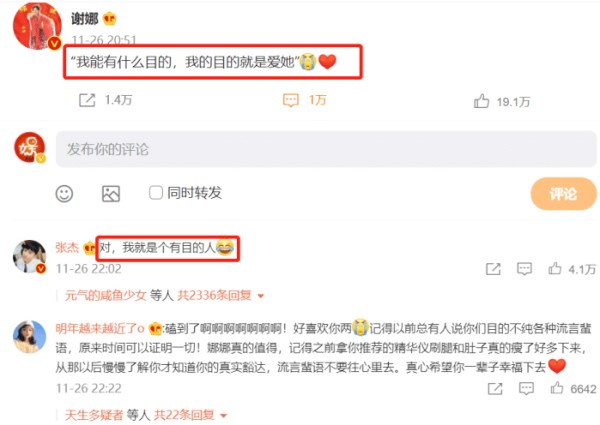This screenshot has height=425, width=600.
Task: Enable the 同时转发 checkbox
Action: coord(156,193)
